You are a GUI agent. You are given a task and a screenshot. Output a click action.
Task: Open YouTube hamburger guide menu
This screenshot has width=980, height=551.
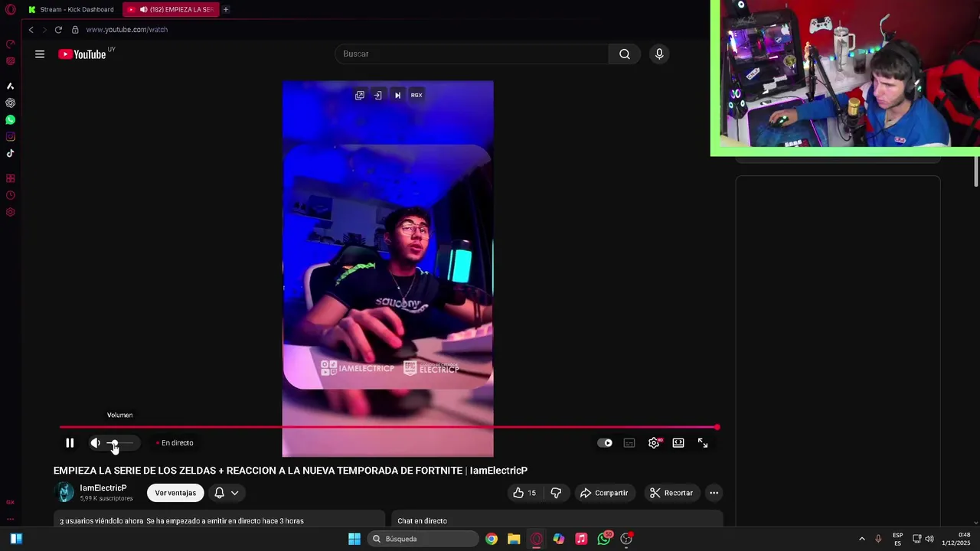pos(40,54)
